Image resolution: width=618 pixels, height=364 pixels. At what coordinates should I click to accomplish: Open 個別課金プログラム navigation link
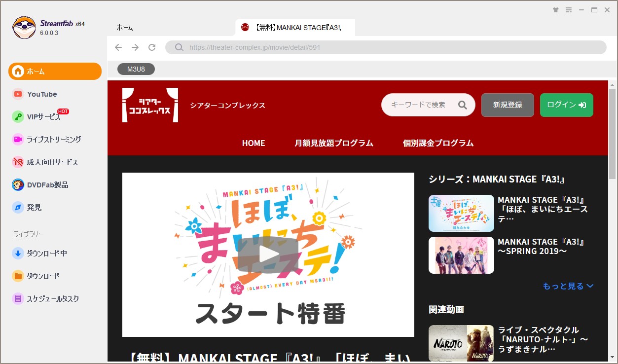(438, 143)
